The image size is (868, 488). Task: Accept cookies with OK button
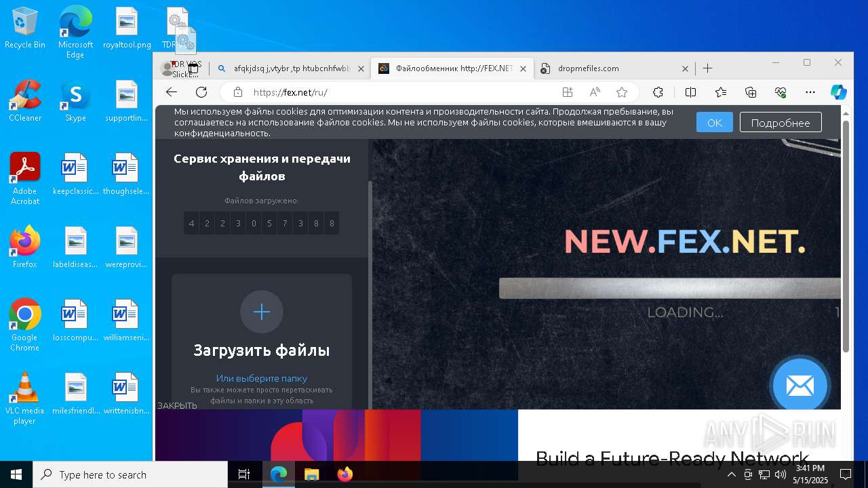tap(715, 123)
